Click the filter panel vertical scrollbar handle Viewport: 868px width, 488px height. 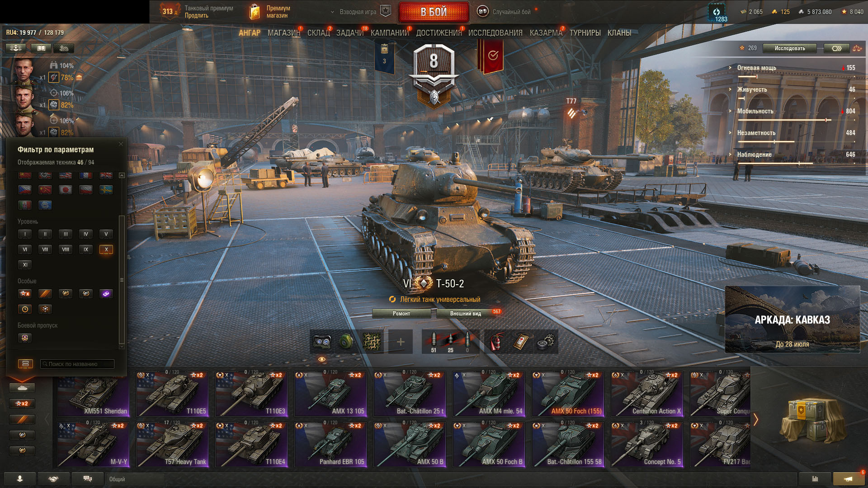pyautogui.click(x=121, y=280)
